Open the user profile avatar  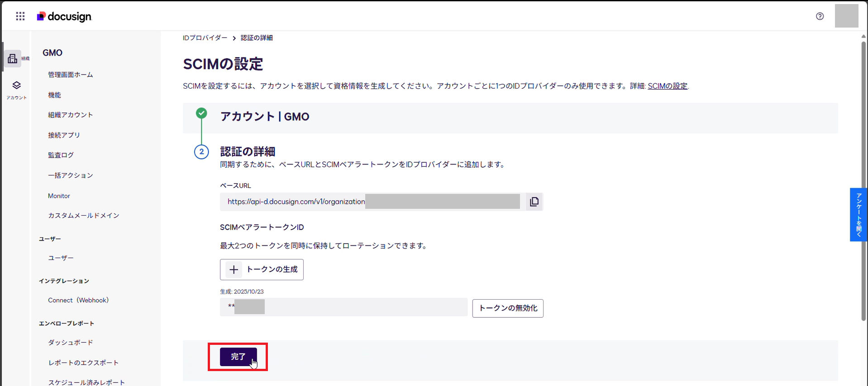pyautogui.click(x=846, y=16)
